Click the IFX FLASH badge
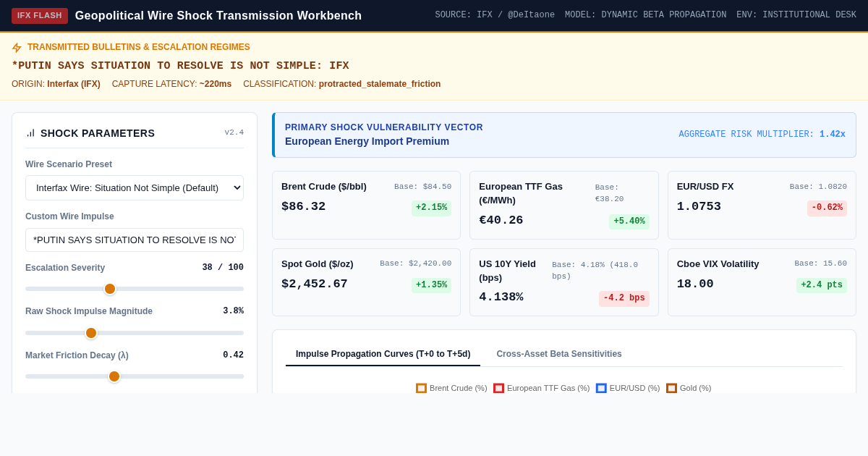The image size is (868, 456). 40,16
